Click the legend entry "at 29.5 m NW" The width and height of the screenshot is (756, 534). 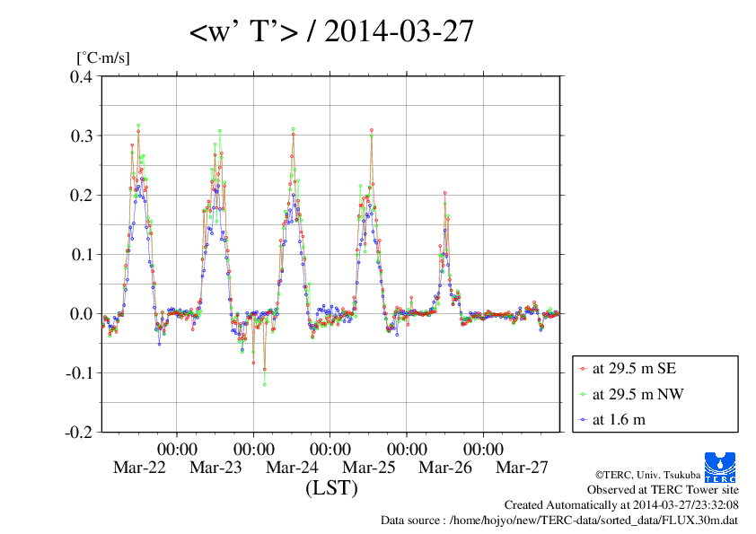click(x=637, y=394)
